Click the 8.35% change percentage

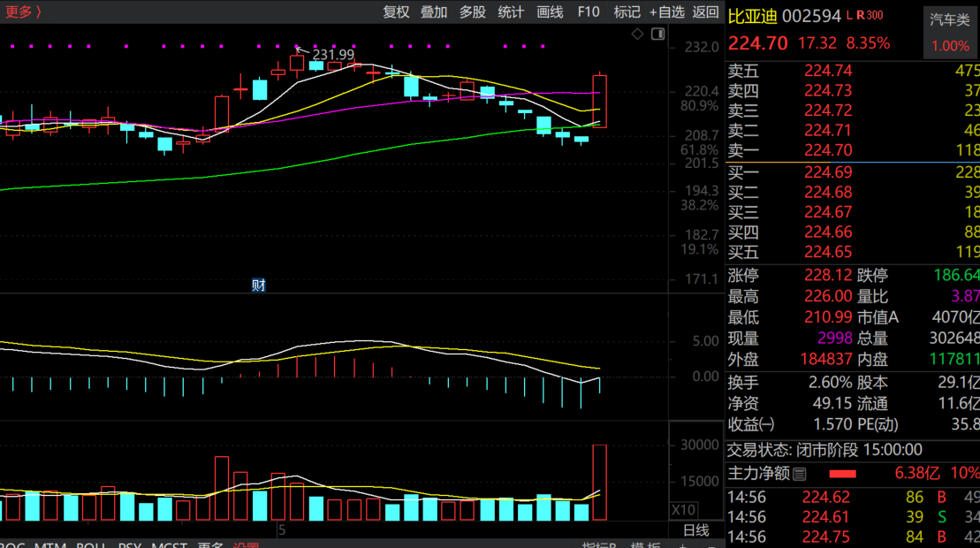pos(868,43)
